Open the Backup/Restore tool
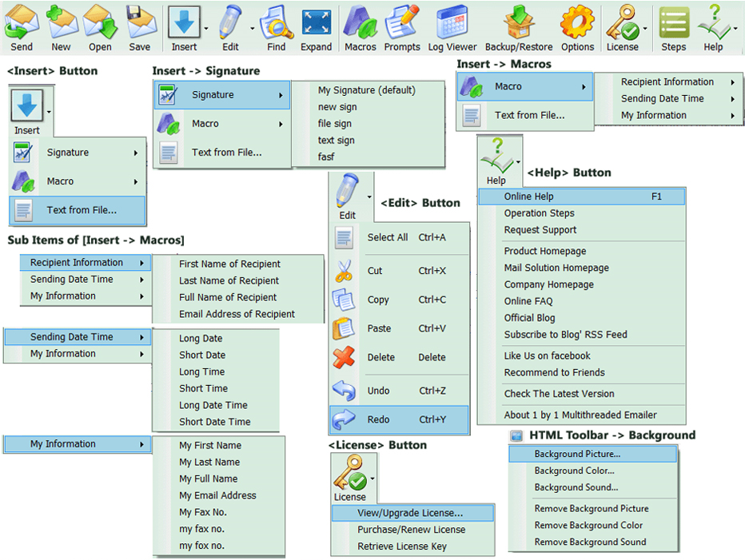 (519, 22)
